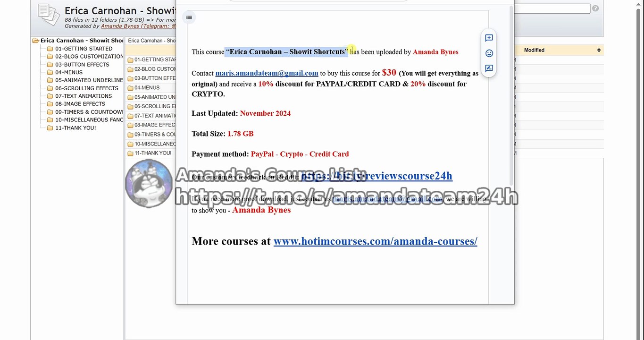
Task: Click the folder icon of 11-THANK YOU! in file list
Action: (130, 153)
